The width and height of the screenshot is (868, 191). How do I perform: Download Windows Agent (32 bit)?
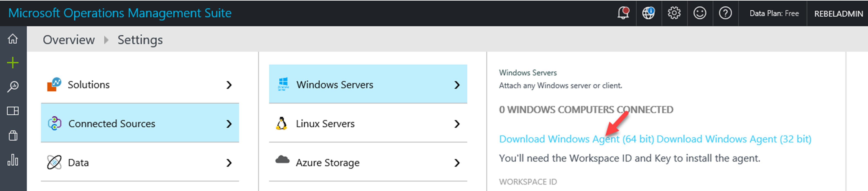pos(734,139)
